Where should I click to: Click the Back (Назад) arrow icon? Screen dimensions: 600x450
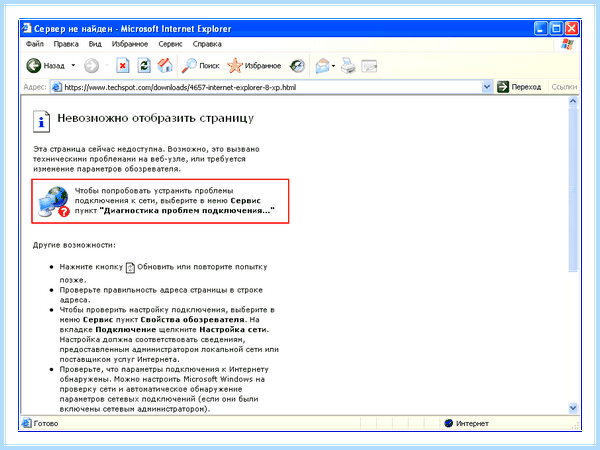(x=34, y=65)
